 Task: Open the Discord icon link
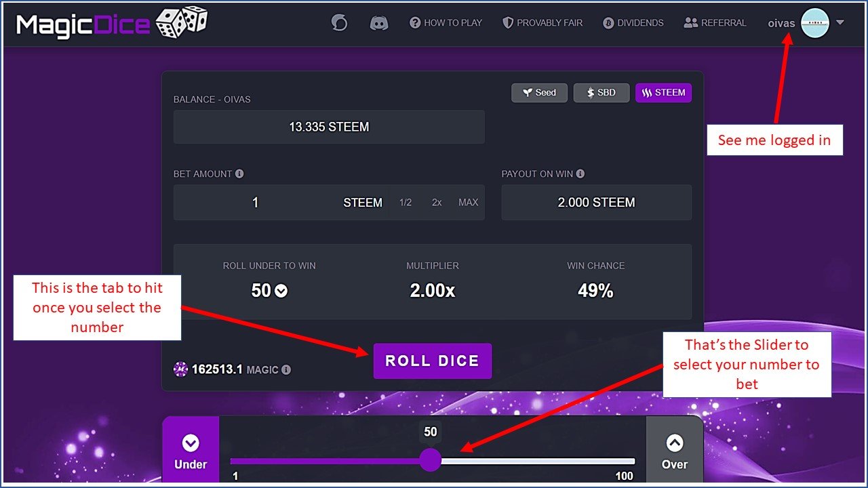pyautogui.click(x=378, y=23)
